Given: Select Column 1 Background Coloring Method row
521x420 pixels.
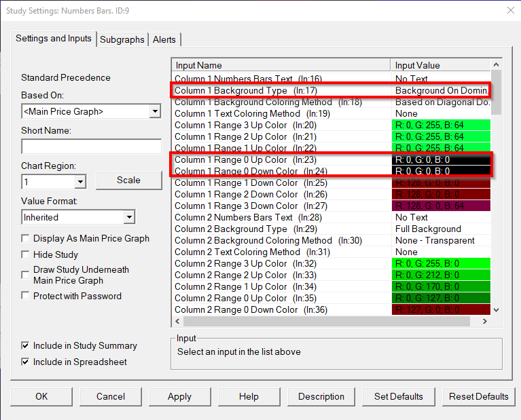Looking at the screenshot, I should [331, 102].
